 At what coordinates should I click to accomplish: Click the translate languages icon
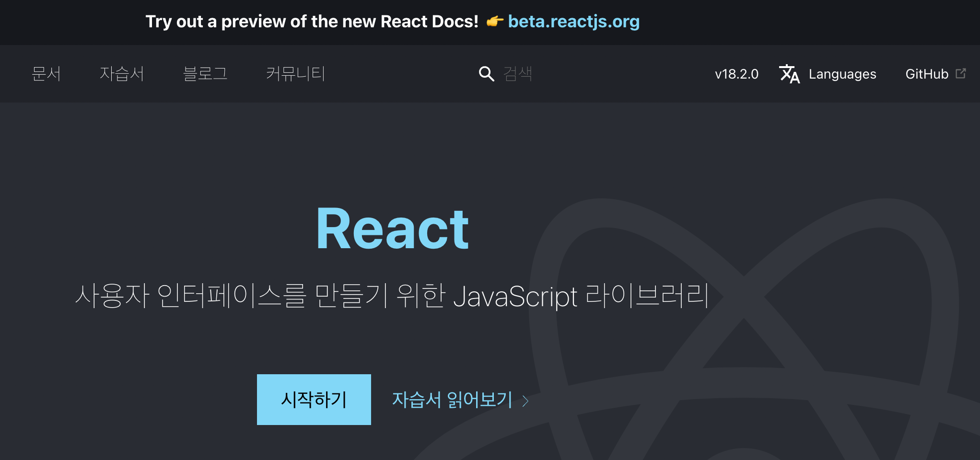coord(789,74)
